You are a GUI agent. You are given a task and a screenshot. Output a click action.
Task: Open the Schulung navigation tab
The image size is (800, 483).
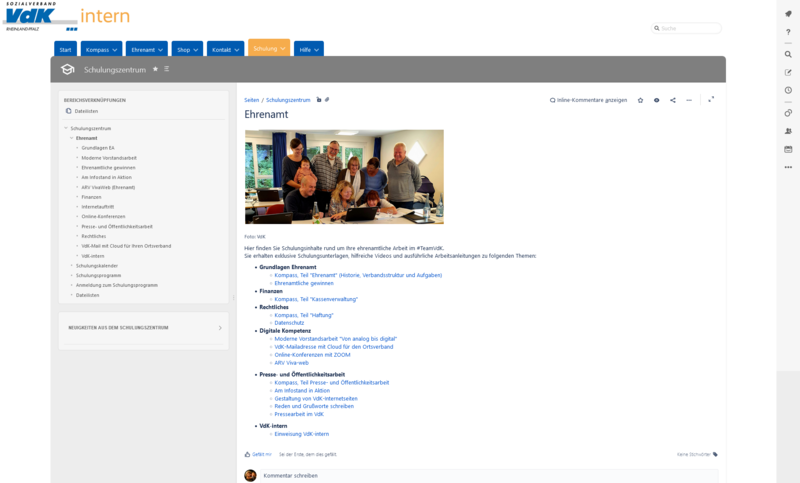269,48
